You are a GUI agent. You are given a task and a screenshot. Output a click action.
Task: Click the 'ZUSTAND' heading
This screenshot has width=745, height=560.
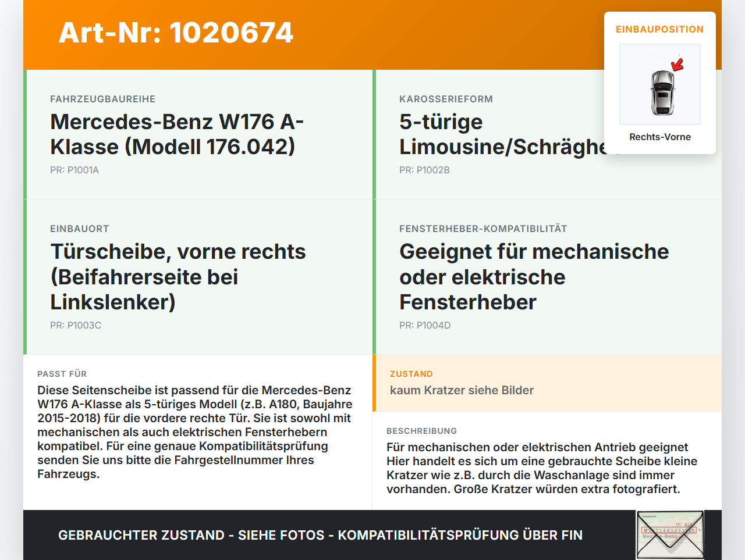(x=411, y=374)
